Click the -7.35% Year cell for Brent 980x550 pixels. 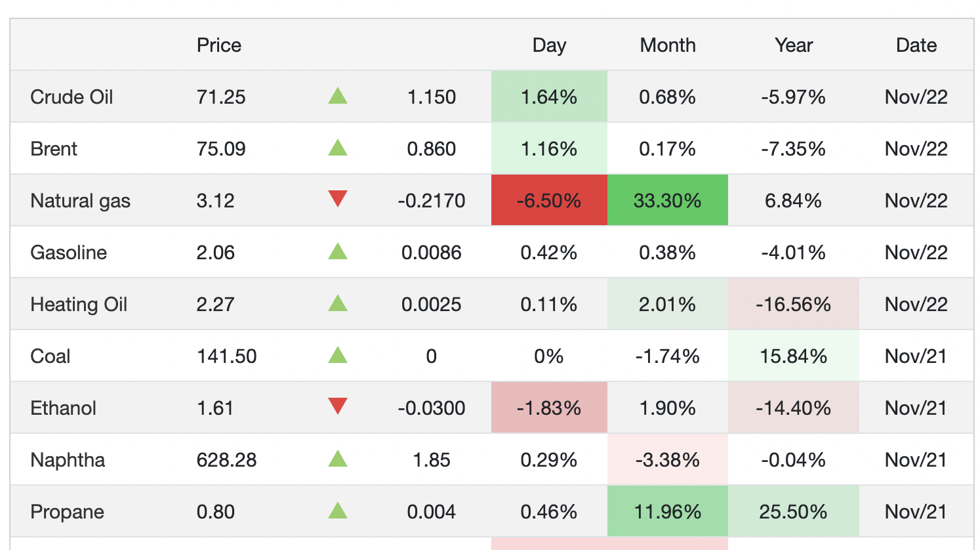tap(794, 148)
